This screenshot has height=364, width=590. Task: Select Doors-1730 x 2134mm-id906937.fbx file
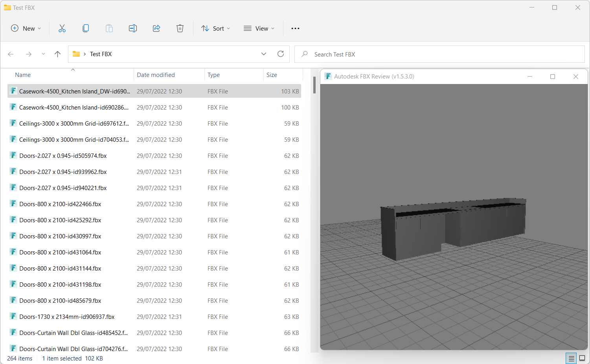coord(67,317)
